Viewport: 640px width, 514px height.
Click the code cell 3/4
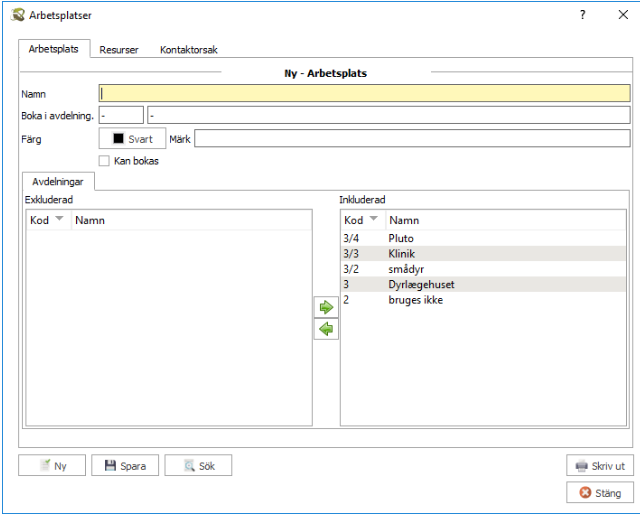tap(351, 238)
